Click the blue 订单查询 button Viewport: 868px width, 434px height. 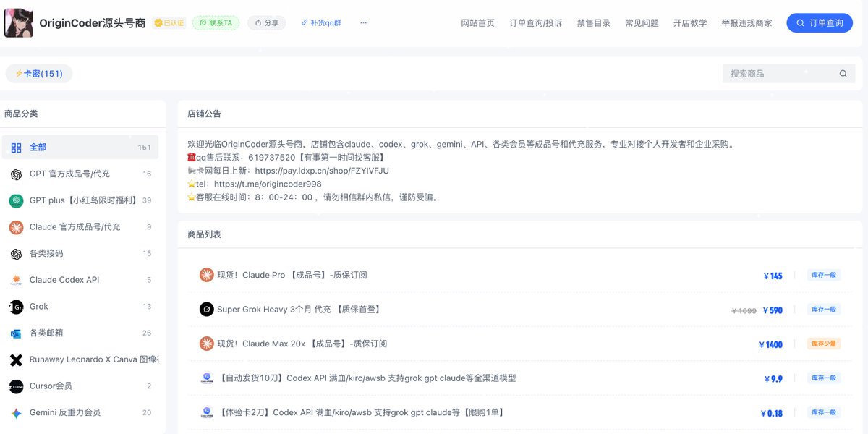tap(820, 23)
